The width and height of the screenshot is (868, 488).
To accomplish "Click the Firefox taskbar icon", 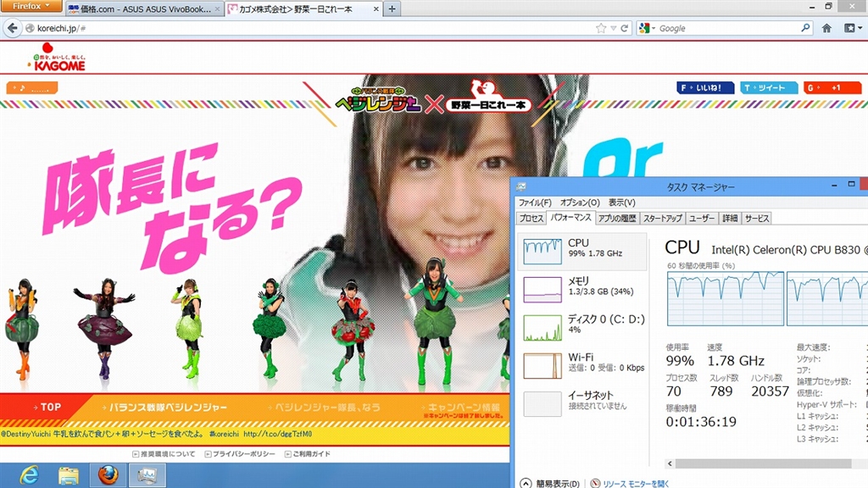I will pyautogui.click(x=108, y=475).
